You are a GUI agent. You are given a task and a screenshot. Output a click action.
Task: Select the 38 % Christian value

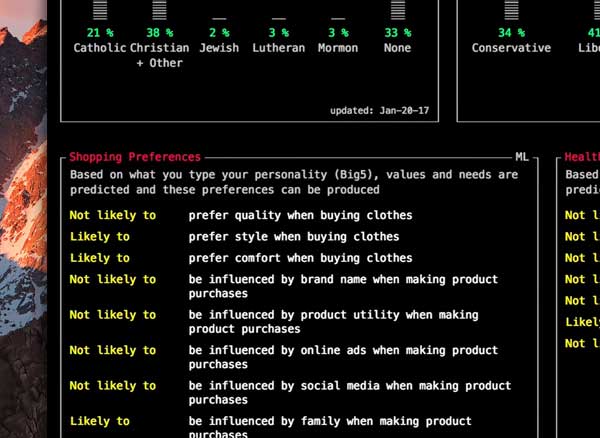point(160,33)
